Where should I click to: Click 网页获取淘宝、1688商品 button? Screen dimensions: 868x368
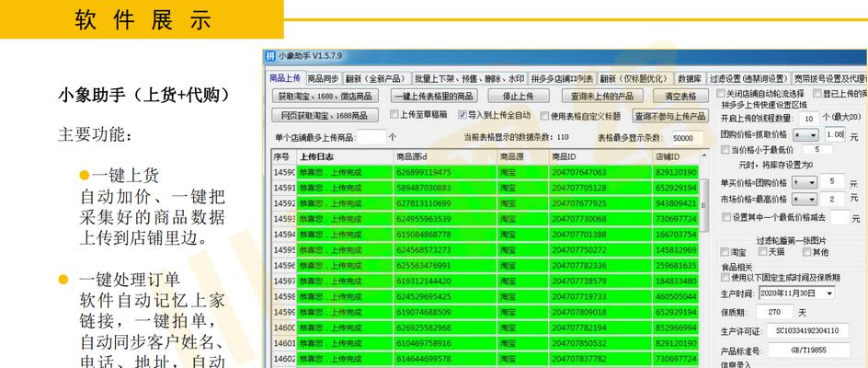pos(325,115)
